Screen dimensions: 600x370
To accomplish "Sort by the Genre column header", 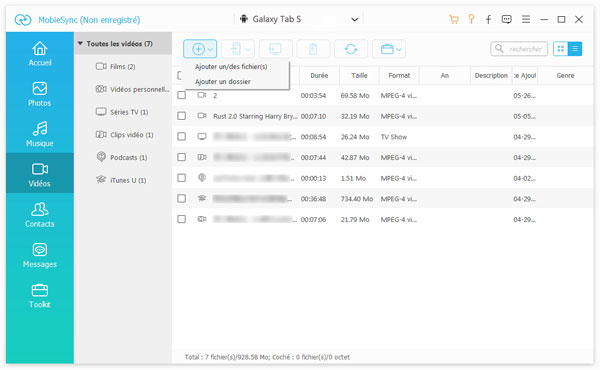I will [565, 75].
